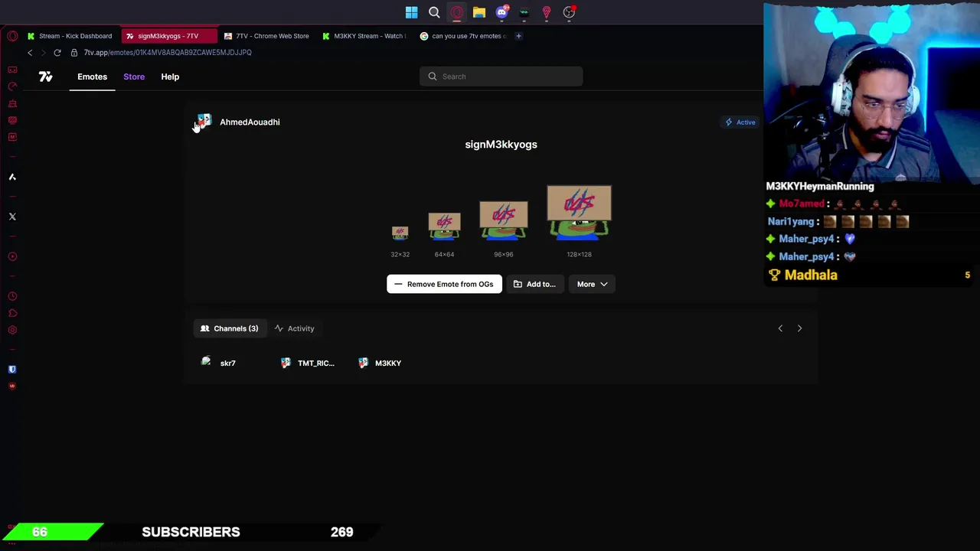The image size is (980, 551).
Task: Open skr7 channel
Action: pos(219,363)
